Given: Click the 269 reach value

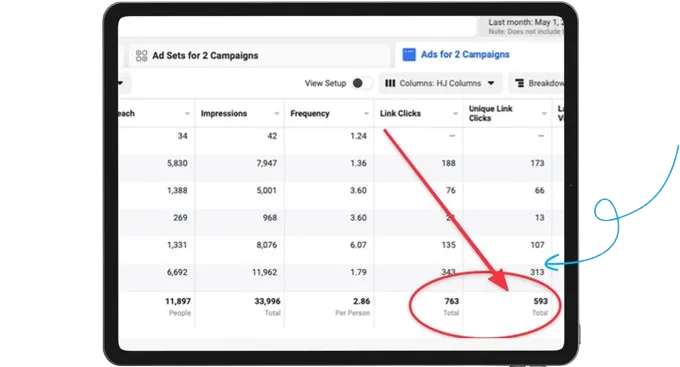Looking at the screenshot, I should (180, 218).
